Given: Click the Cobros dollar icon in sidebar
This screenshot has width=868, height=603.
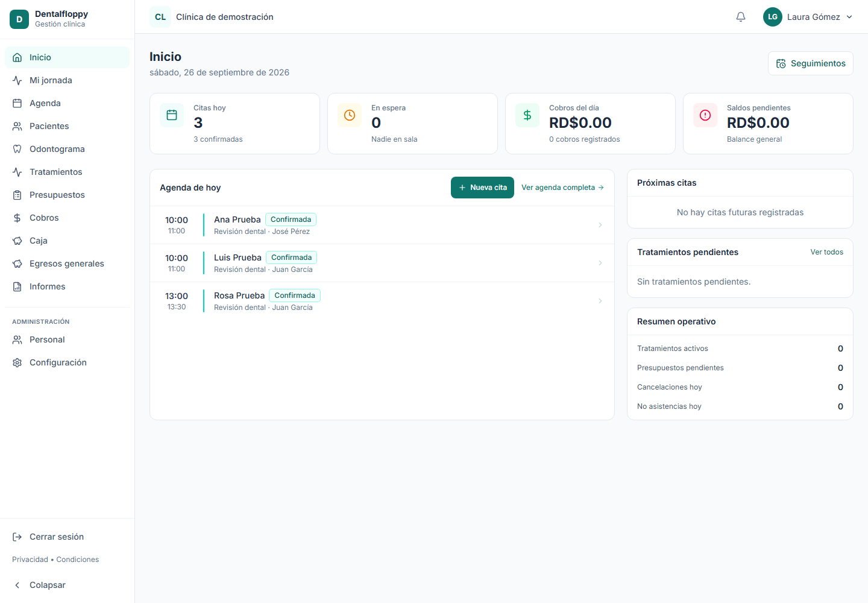Looking at the screenshot, I should (x=17, y=218).
